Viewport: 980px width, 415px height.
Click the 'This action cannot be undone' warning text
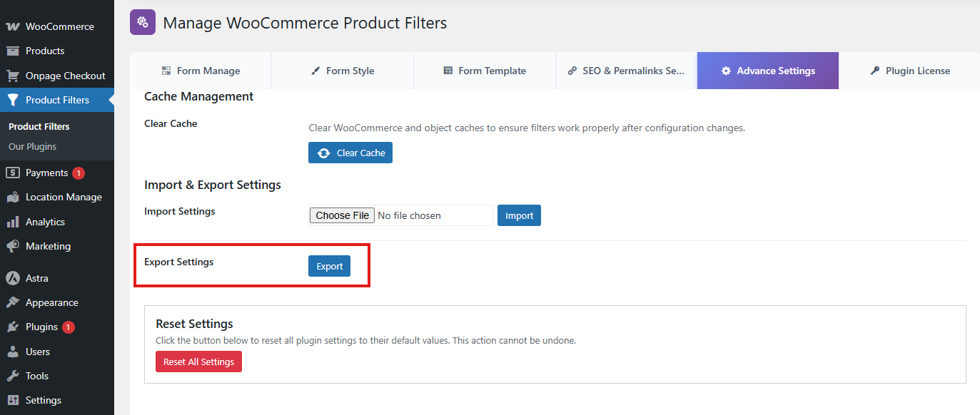[513, 340]
